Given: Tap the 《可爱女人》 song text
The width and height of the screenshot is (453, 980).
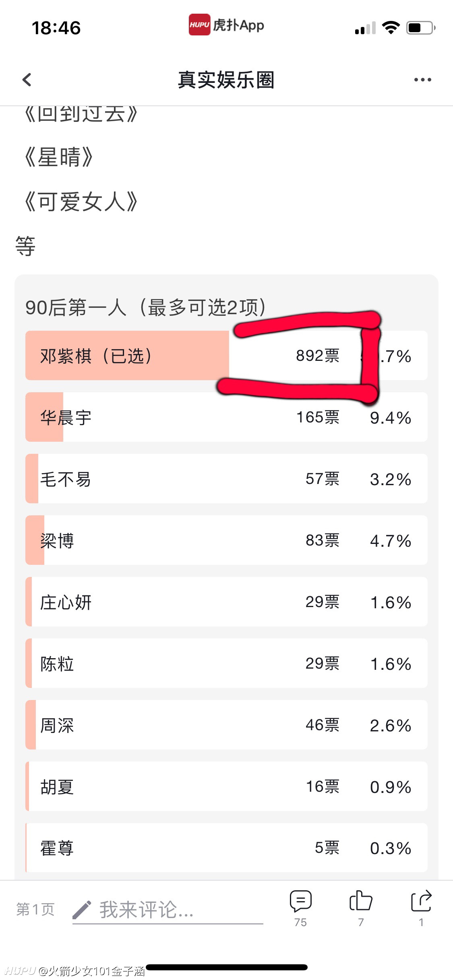Looking at the screenshot, I should coord(81,202).
